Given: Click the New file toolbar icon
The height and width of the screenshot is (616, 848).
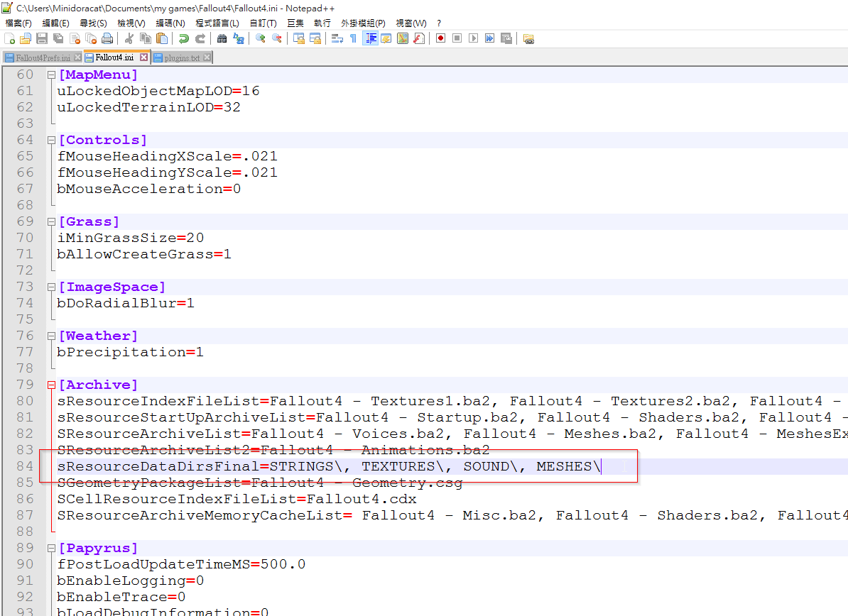Looking at the screenshot, I should (10, 38).
